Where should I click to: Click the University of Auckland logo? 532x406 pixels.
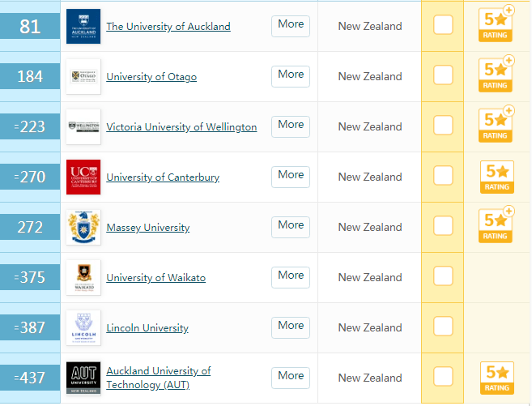coord(83,27)
